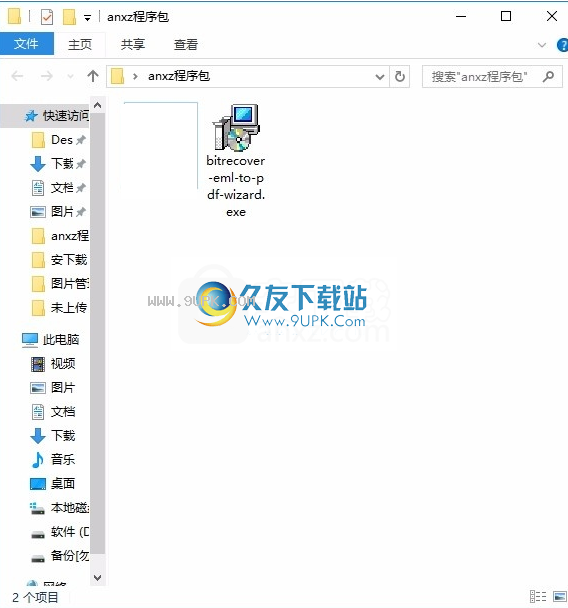Open the recent locations dropdown arrow
This screenshot has width=568, height=608.
pyautogui.click(x=70, y=76)
